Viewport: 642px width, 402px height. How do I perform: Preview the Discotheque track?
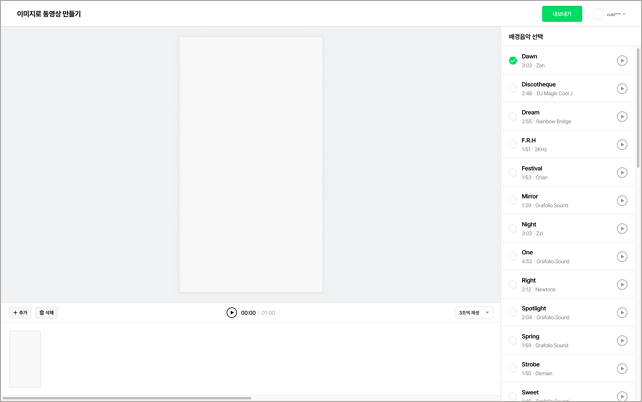[622, 89]
